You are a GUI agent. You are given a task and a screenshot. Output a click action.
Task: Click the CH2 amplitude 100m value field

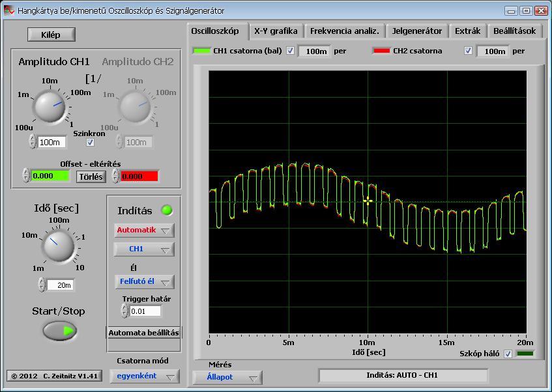click(x=138, y=142)
